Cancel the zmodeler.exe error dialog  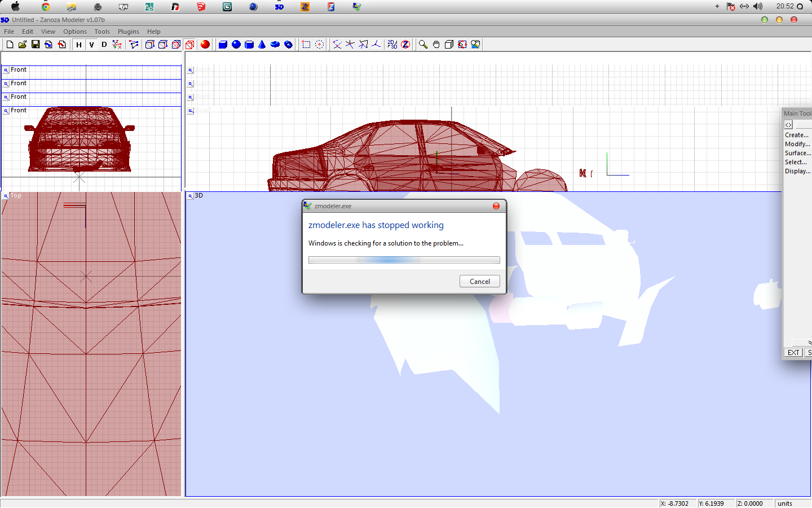pos(480,281)
